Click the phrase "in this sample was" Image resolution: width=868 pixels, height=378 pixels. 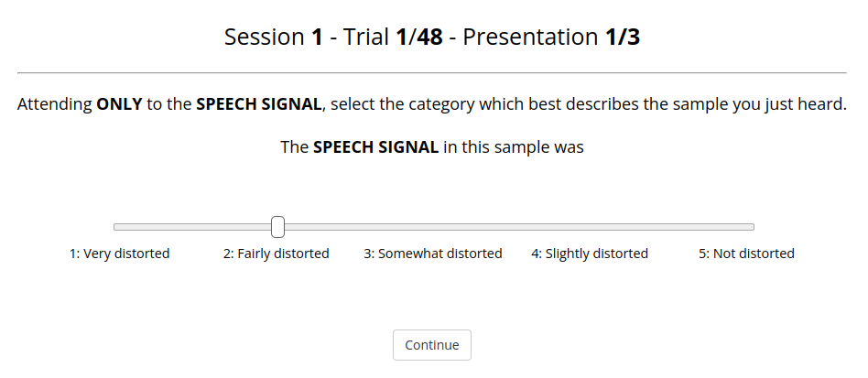click(x=514, y=147)
